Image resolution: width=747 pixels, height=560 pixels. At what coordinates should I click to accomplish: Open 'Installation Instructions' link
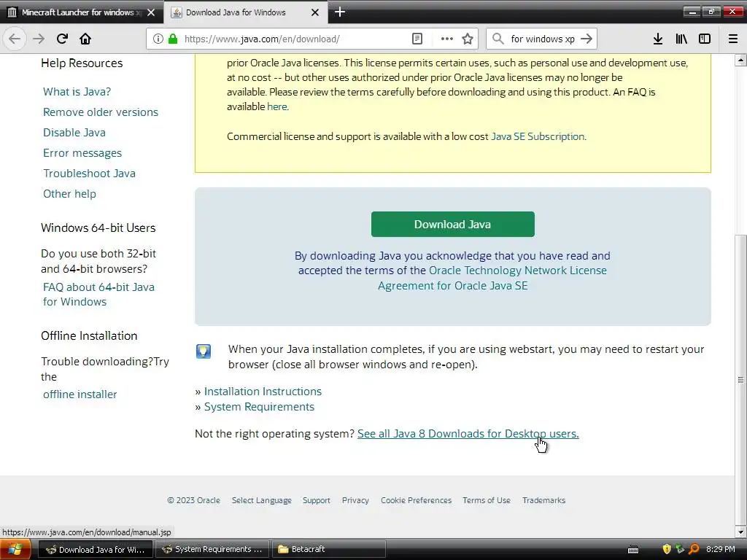pos(263,392)
